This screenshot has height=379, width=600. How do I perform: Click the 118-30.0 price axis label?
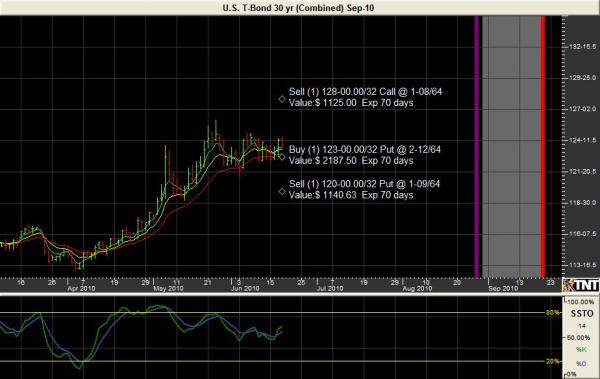582,203
